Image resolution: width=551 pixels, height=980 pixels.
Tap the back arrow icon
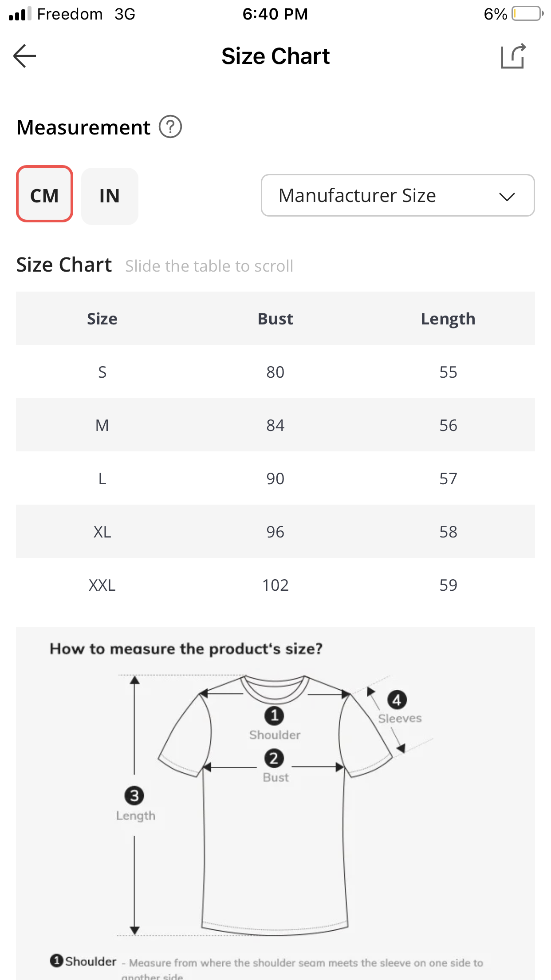coord(25,56)
